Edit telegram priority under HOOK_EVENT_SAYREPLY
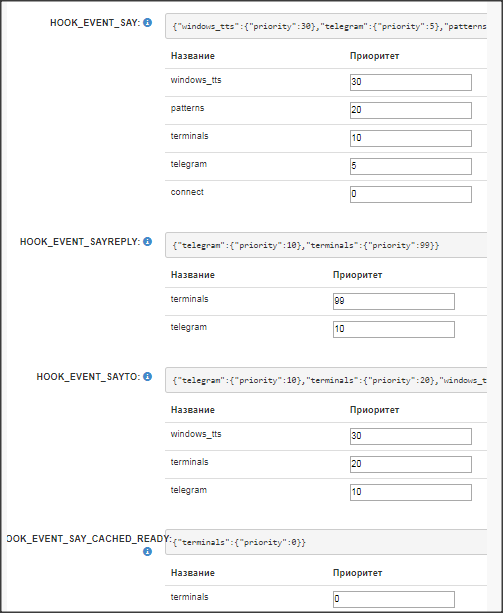This screenshot has width=503, height=613. [394, 329]
